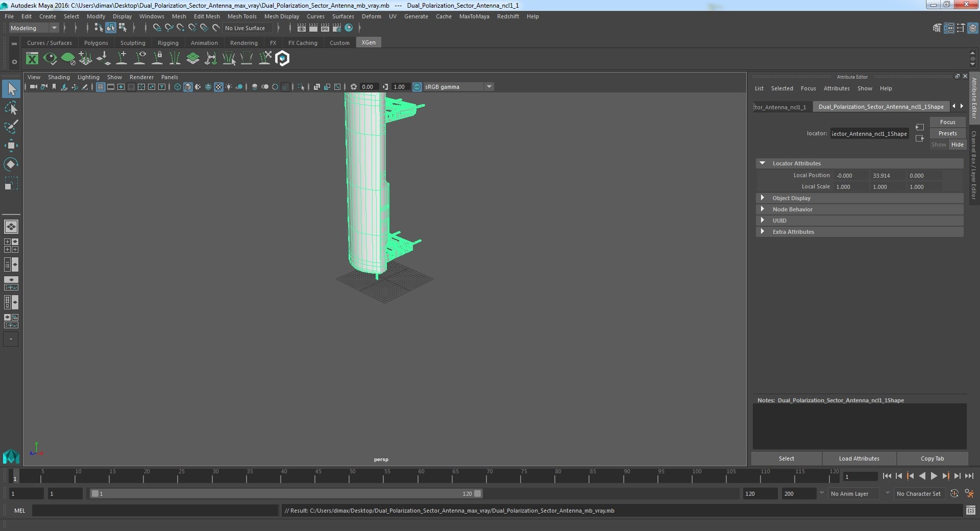Open the Attribute Editor Attributes menu
The width and height of the screenshot is (980, 531).
pos(837,88)
